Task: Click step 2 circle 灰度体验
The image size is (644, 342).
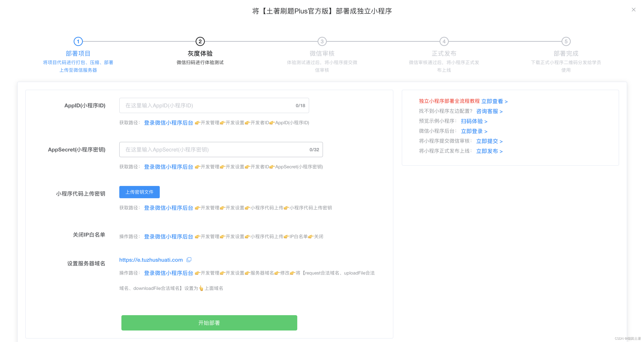Action: pos(200,41)
